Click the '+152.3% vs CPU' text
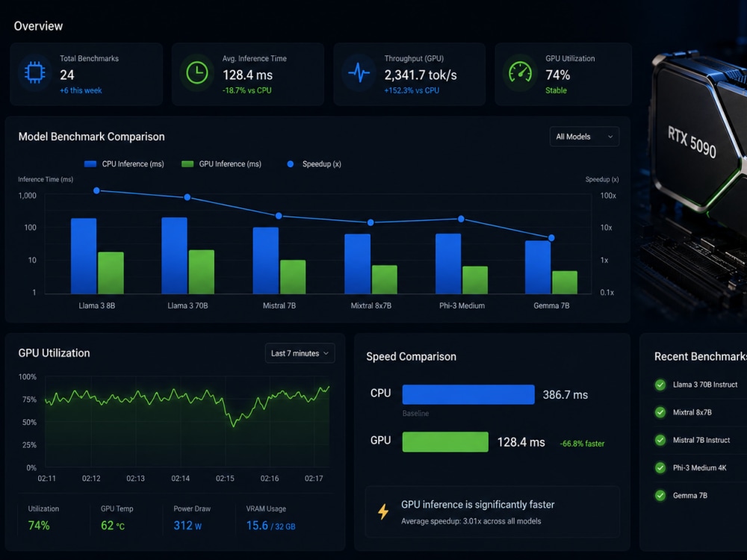 [412, 90]
